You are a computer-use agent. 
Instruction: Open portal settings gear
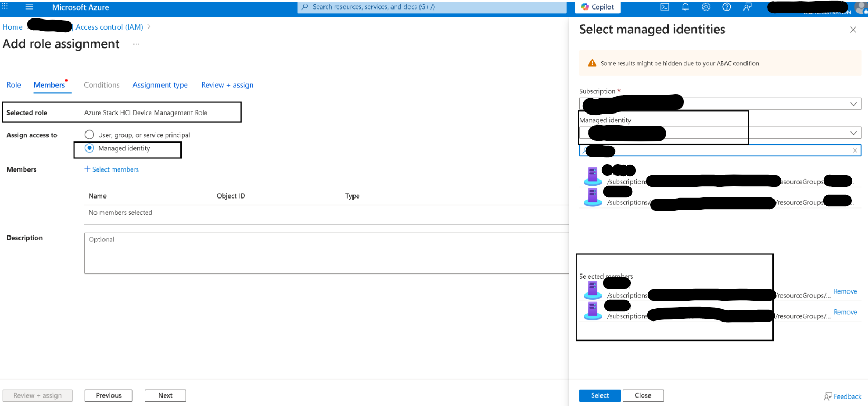coord(706,7)
